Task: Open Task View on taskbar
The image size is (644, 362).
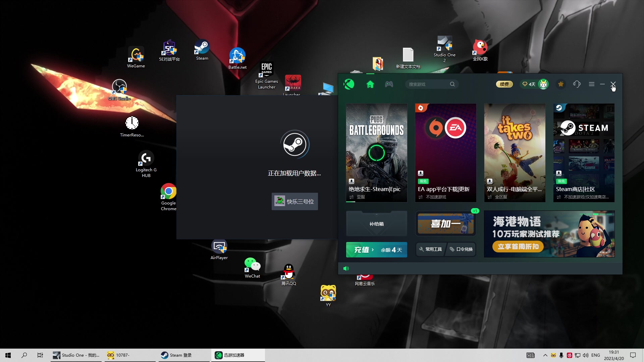Action: tap(40, 355)
